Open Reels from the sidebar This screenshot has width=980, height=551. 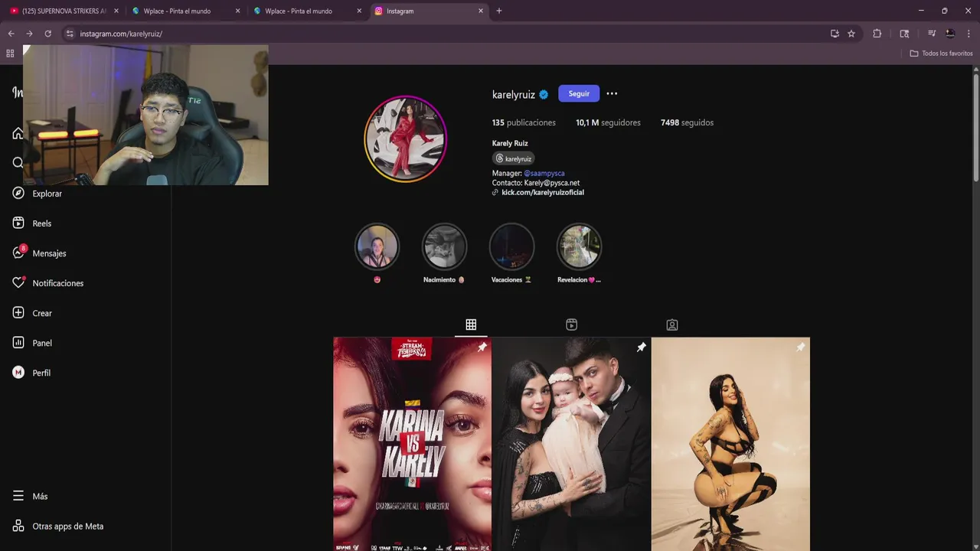(x=32, y=223)
